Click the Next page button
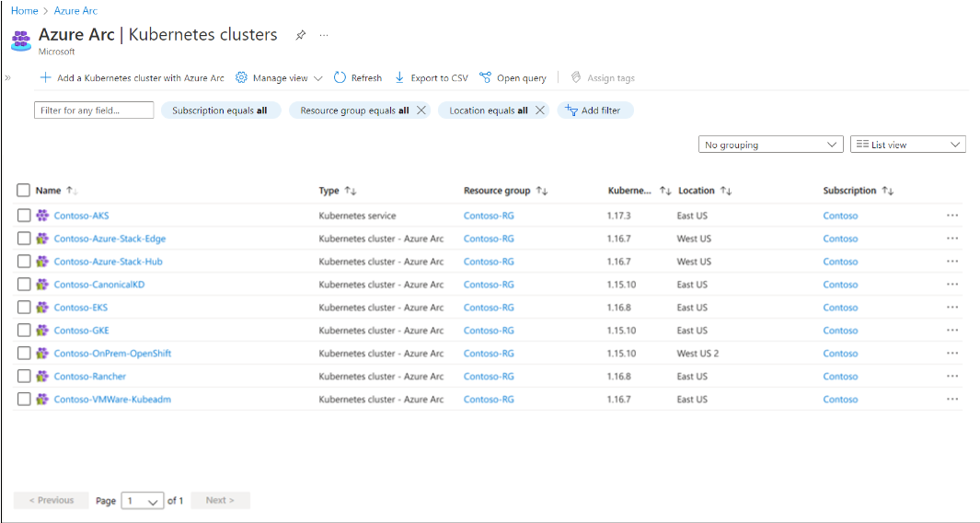980x523 pixels. (x=220, y=500)
